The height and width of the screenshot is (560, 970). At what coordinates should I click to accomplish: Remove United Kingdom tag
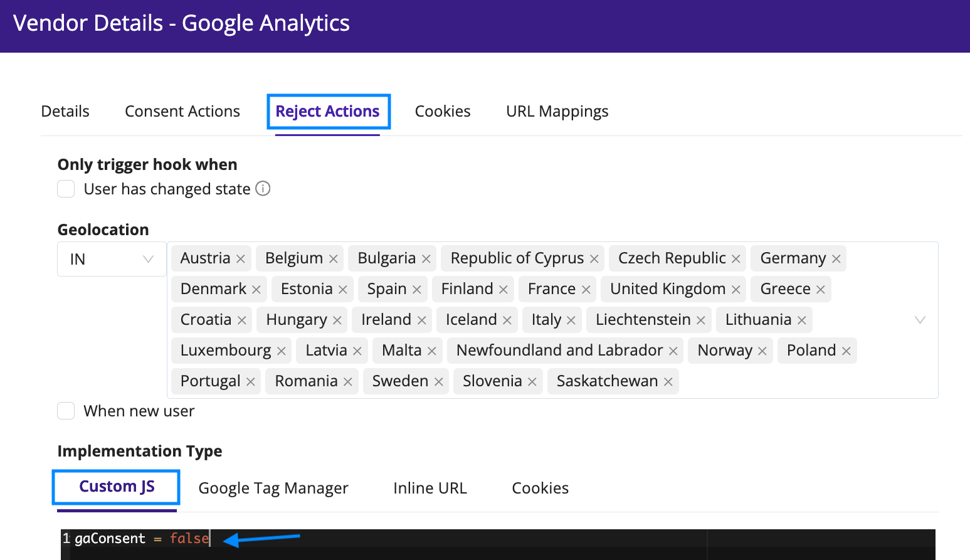click(736, 289)
